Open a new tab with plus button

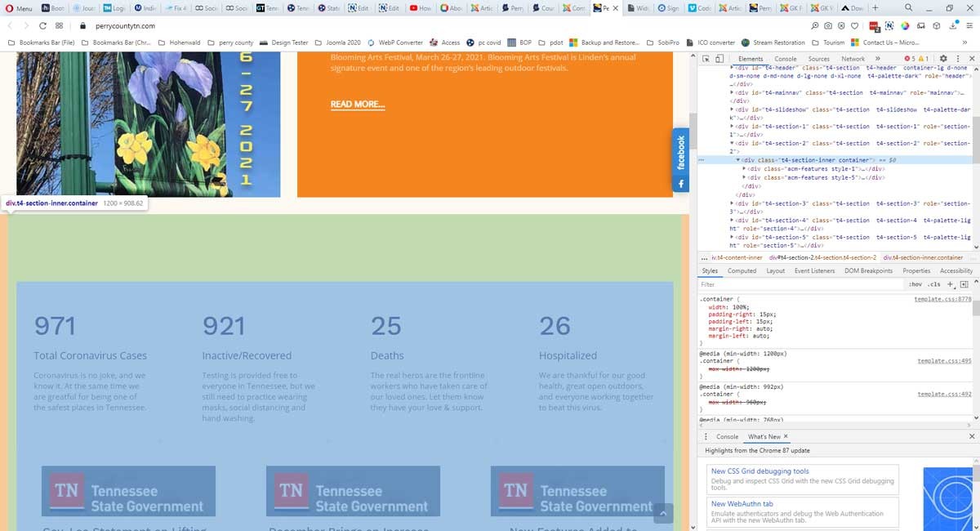[875, 8]
